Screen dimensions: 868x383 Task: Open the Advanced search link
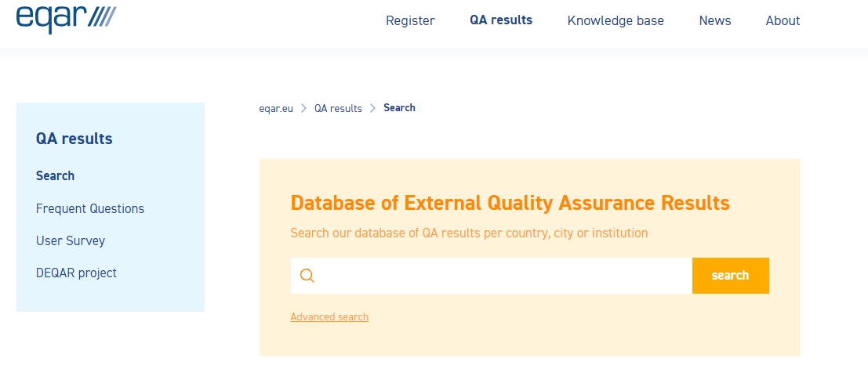(329, 316)
